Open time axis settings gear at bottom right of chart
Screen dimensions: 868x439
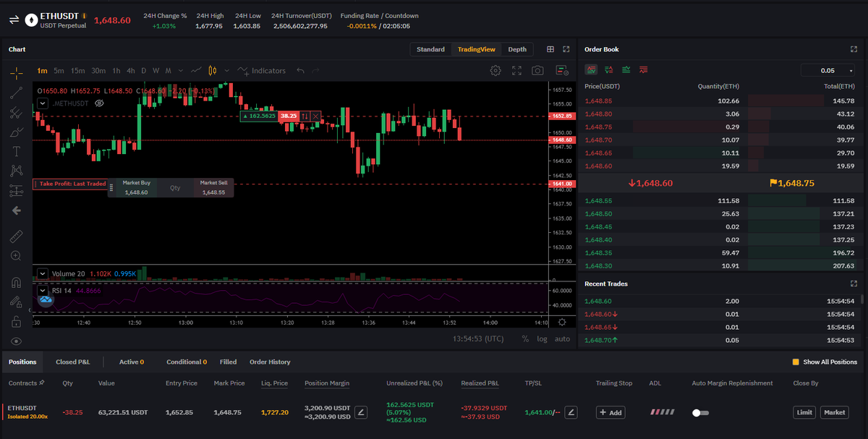(561, 323)
